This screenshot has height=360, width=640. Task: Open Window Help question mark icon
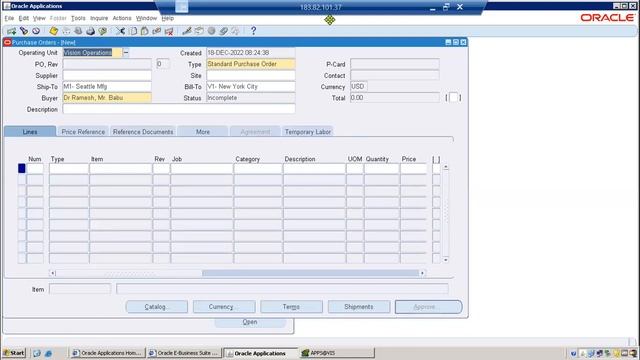(x=253, y=31)
